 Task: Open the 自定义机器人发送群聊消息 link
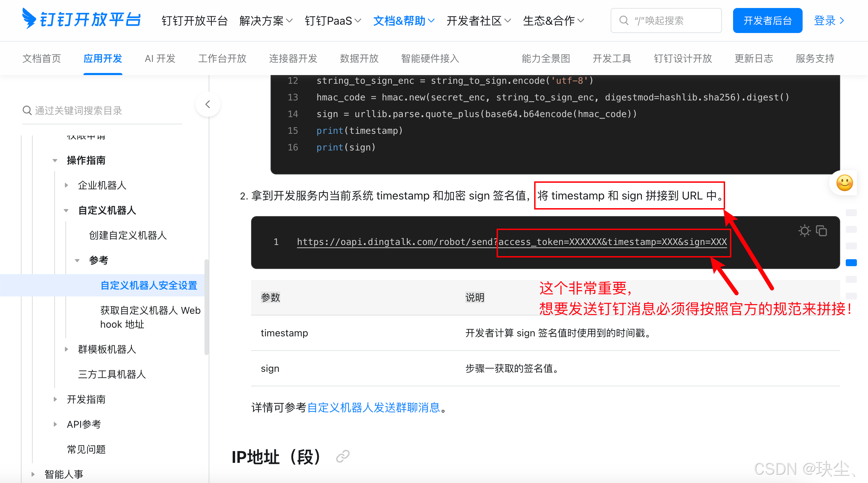pos(374,407)
